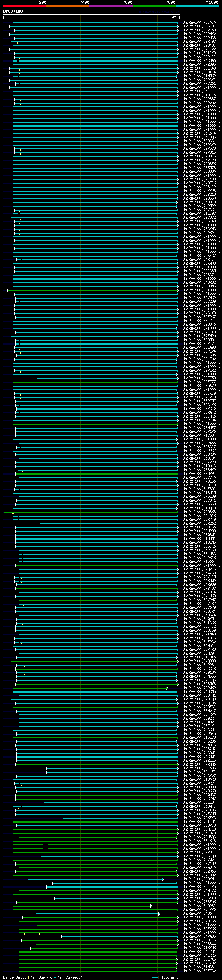Click hit UniRef100_P49669
The height and width of the screenshot is (980, 222).
tap(199, 791)
